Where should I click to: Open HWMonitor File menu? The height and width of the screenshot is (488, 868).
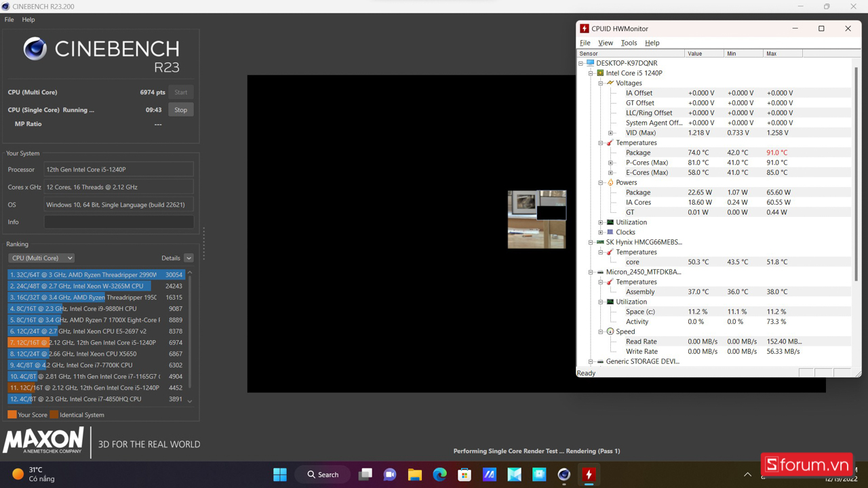(x=585, y=43)
